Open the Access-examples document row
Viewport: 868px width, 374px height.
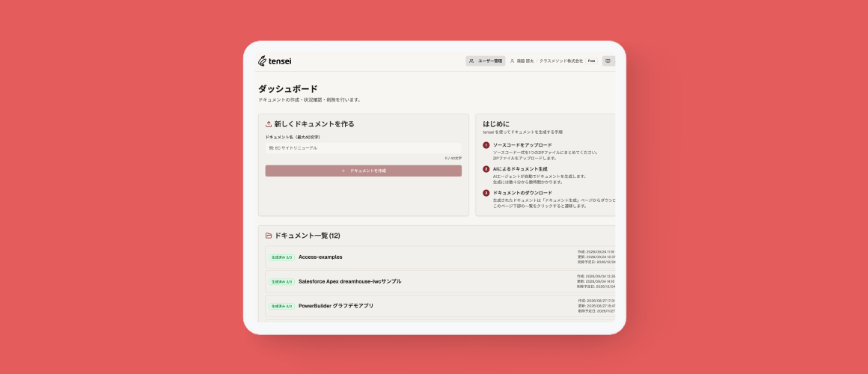pos(440,257)
